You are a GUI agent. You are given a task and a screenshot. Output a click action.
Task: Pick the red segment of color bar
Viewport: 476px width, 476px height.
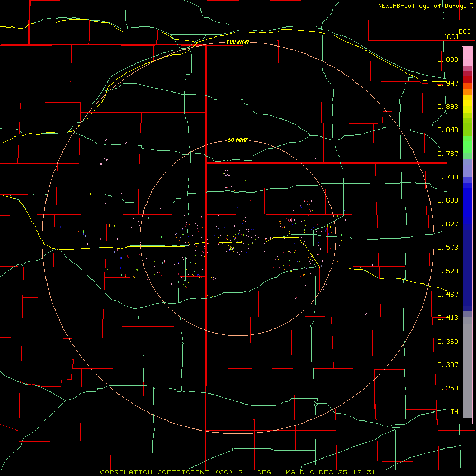[467, 79]
